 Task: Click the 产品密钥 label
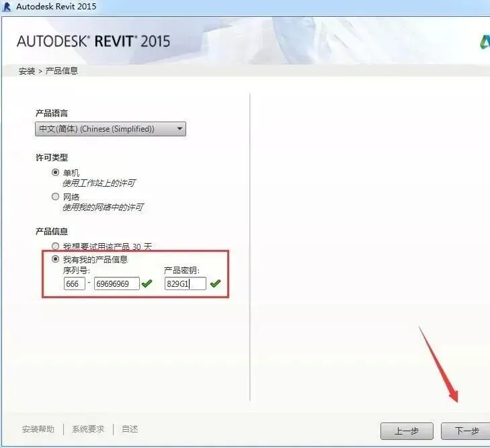(x=181, y=270)
